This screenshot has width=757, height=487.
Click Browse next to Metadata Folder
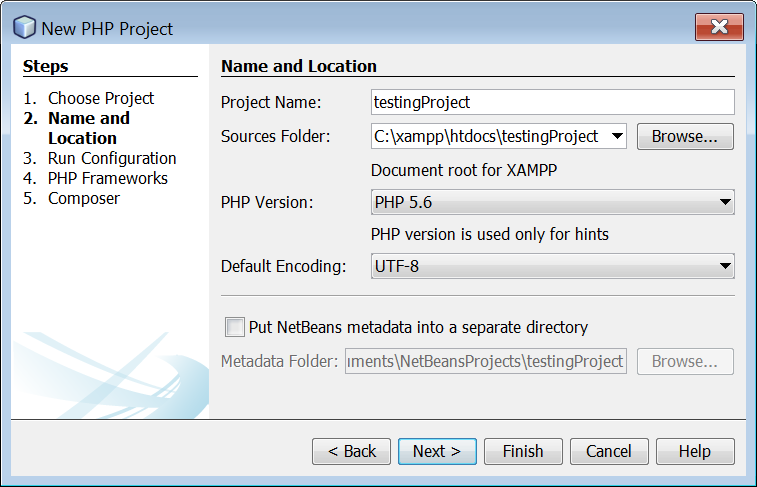coord(685,361)
